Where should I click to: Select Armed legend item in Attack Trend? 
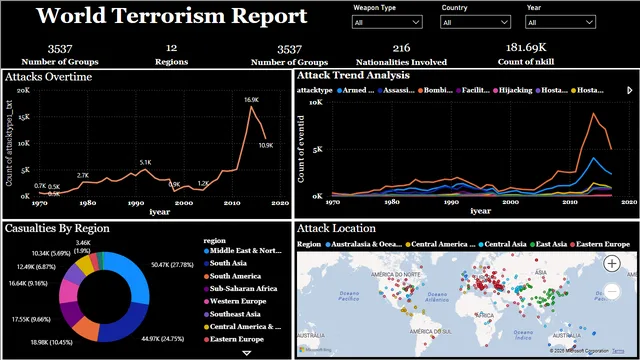[356, 90]
